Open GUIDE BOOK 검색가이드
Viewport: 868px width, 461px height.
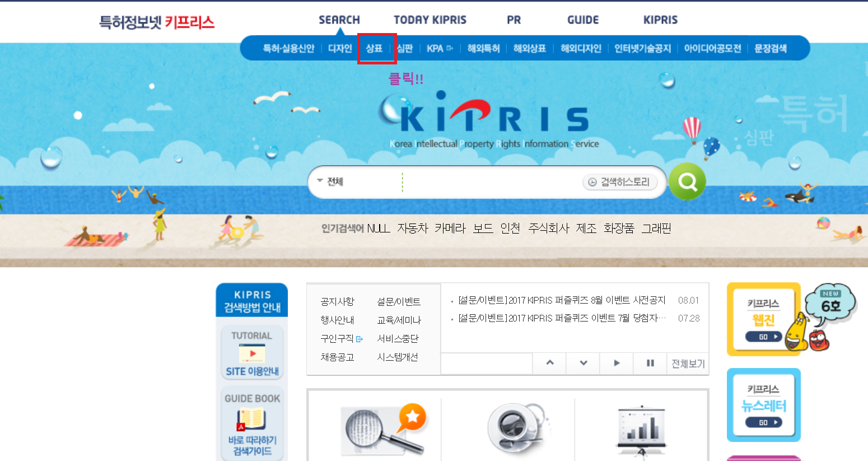point(252,424)
